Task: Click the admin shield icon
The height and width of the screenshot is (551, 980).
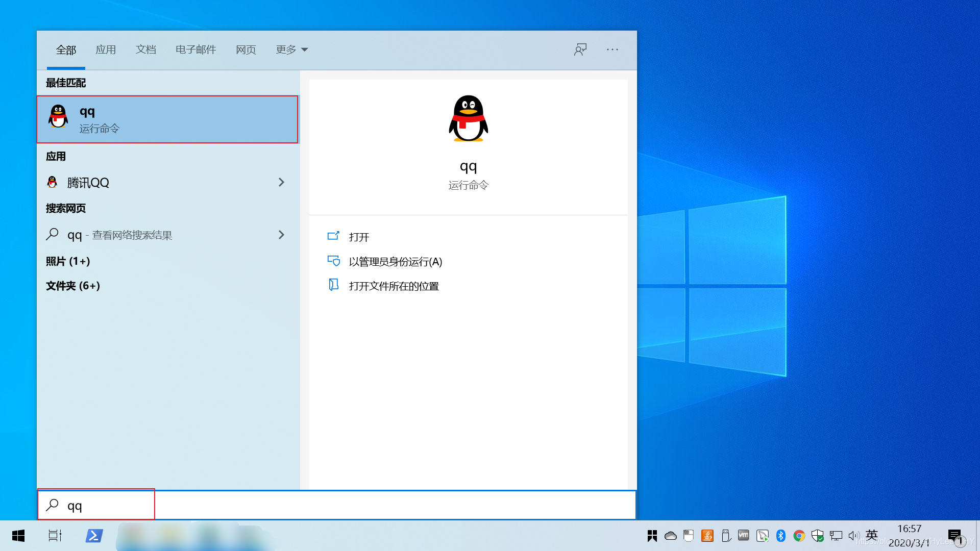Action: pyautogui.click(x=333, y=261)
